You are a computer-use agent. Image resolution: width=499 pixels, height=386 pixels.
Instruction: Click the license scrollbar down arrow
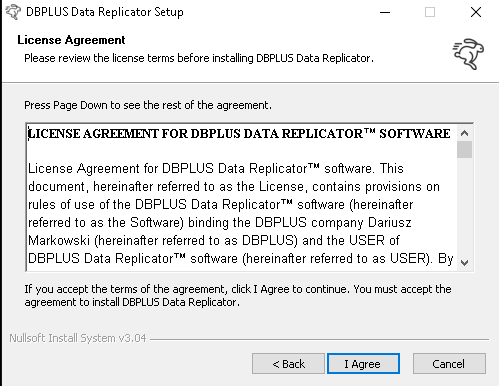tap(464, 263)
